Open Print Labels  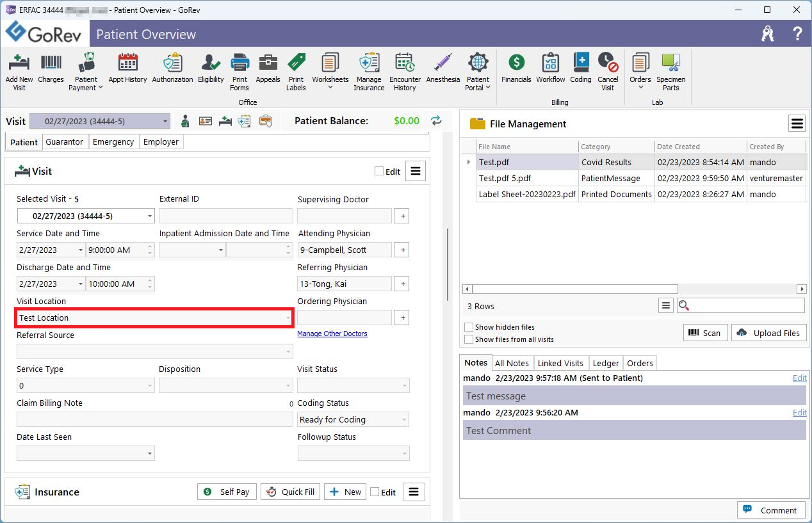point(296,72)
